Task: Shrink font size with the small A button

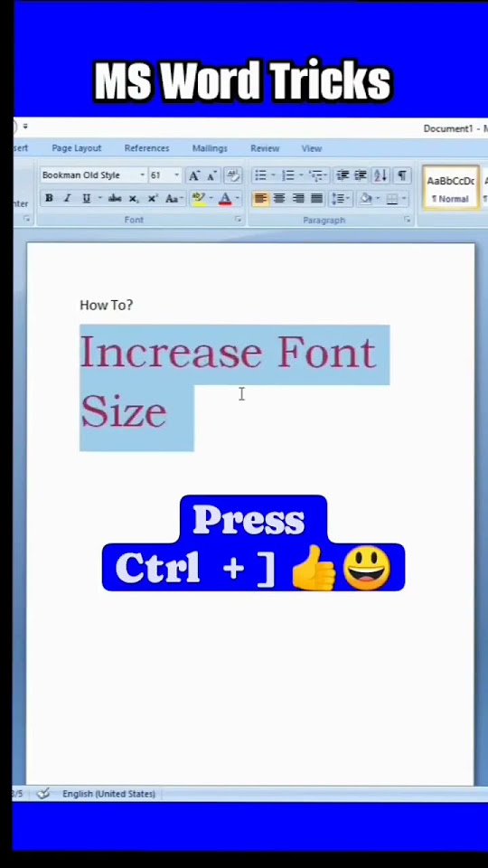Action: coord(211,175)
